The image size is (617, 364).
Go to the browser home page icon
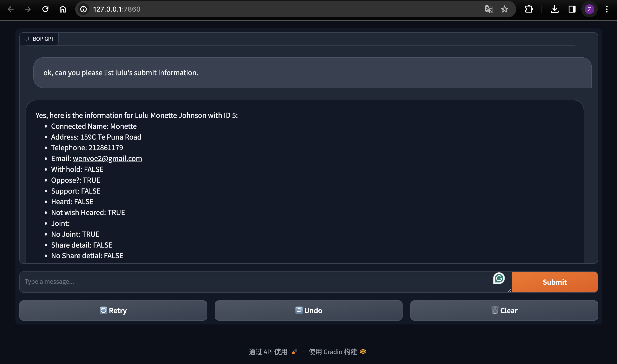pos(63,9)
